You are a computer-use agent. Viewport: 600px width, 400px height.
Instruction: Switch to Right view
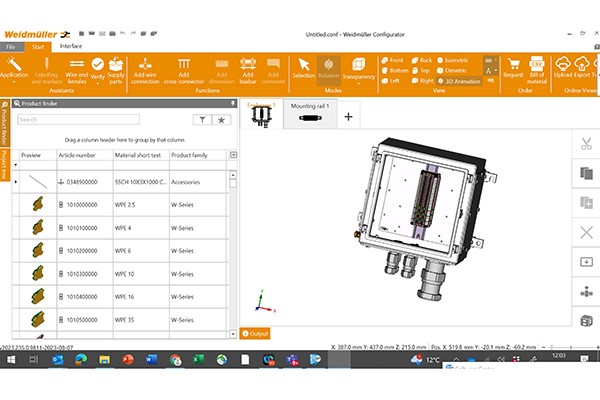coord(422,81)
